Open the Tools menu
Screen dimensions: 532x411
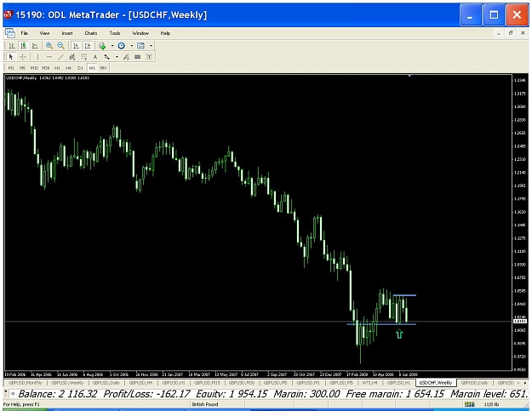pos(115,33)
